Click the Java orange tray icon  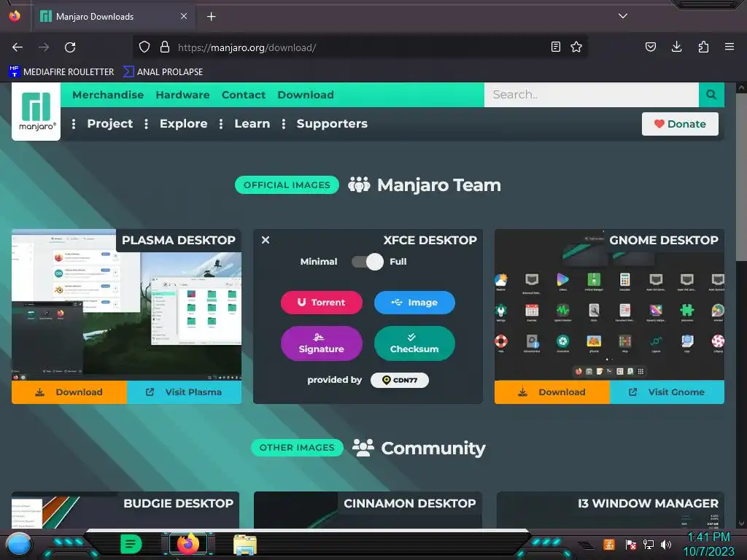pos(609,544)
